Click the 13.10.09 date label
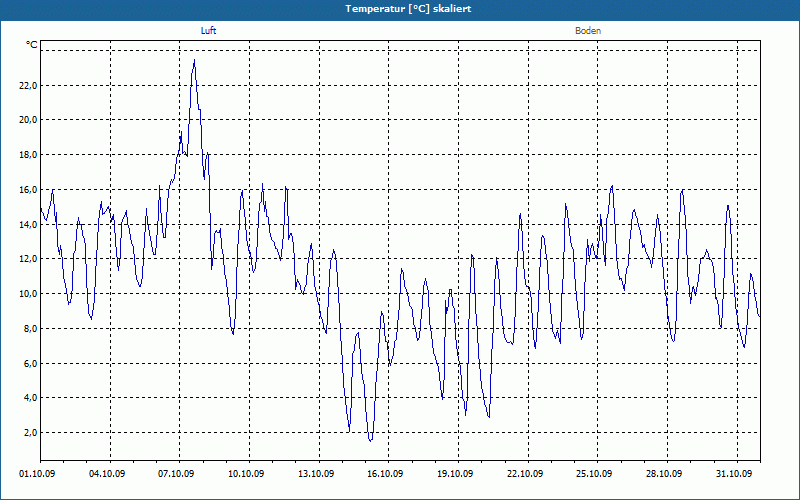The image size is (800, 500). [x=316, y=474]
